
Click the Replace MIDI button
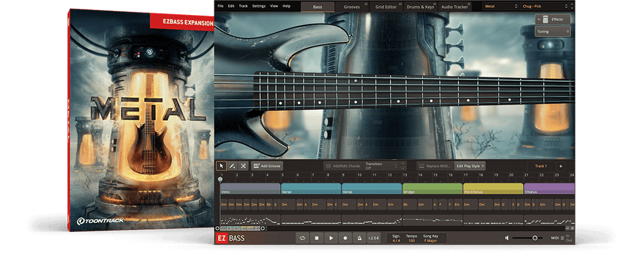pos(435,166)
